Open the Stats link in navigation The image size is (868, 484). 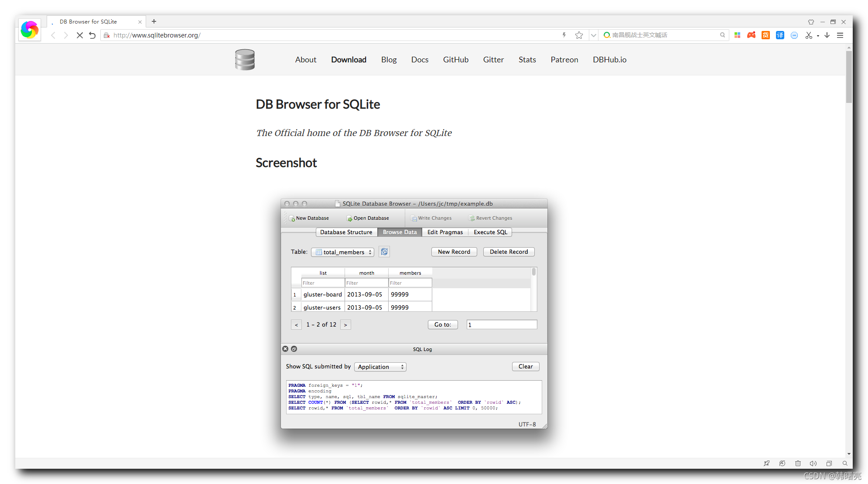tap(527, 60)
